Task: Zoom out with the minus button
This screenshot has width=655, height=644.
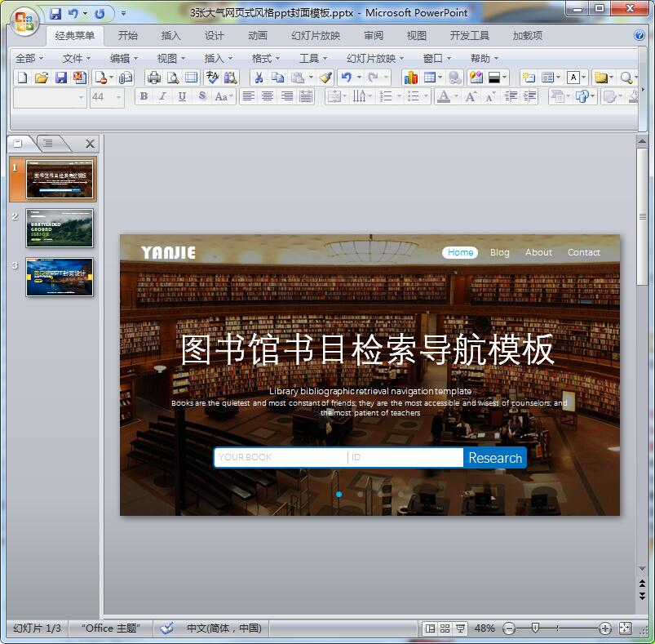Action: [x=509, y=628]
